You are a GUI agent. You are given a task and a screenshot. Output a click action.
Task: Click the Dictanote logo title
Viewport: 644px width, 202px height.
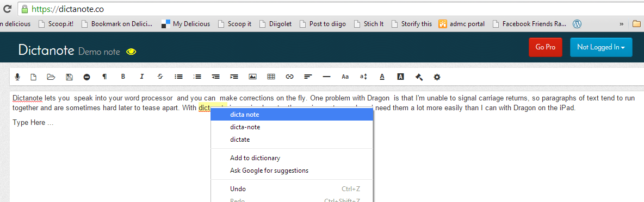(46, 50)
